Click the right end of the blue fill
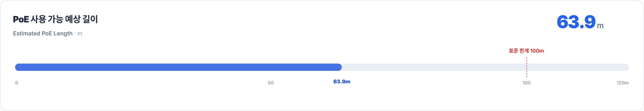644x111 pixels. coord(339,67)
